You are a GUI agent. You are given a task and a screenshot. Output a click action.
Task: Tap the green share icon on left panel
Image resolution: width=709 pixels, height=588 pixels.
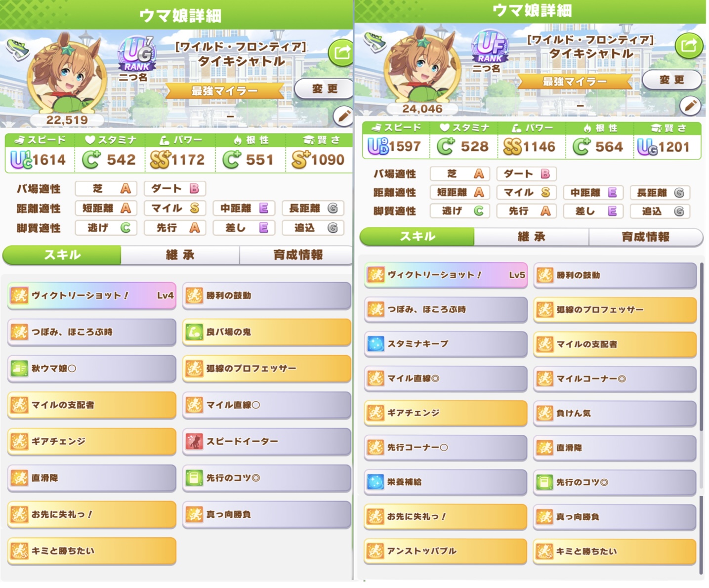click(x=341, y=53)
